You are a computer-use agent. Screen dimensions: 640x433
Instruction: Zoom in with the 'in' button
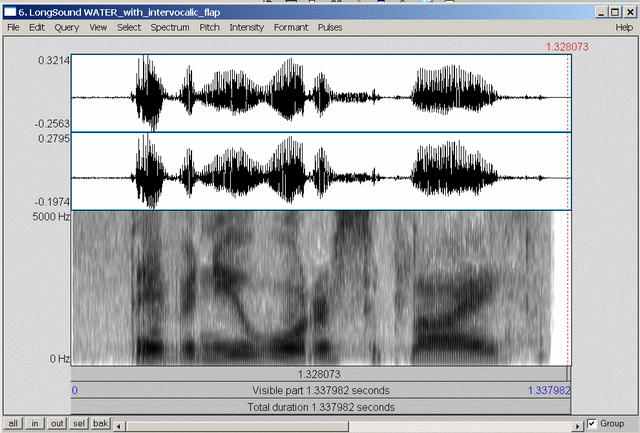pyautogui.click(x=37, y=424)
